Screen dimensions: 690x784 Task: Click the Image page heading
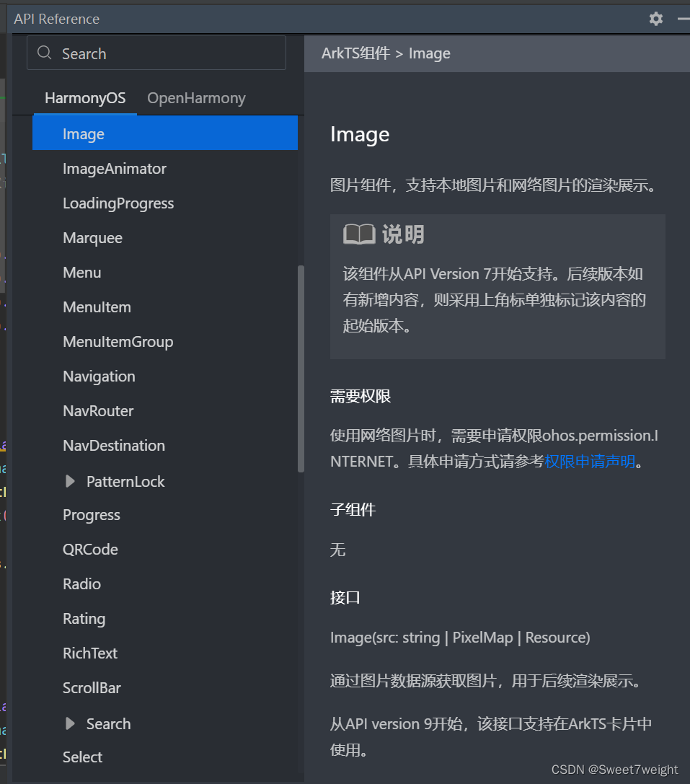pyautogui.click(x=360, y=134)
